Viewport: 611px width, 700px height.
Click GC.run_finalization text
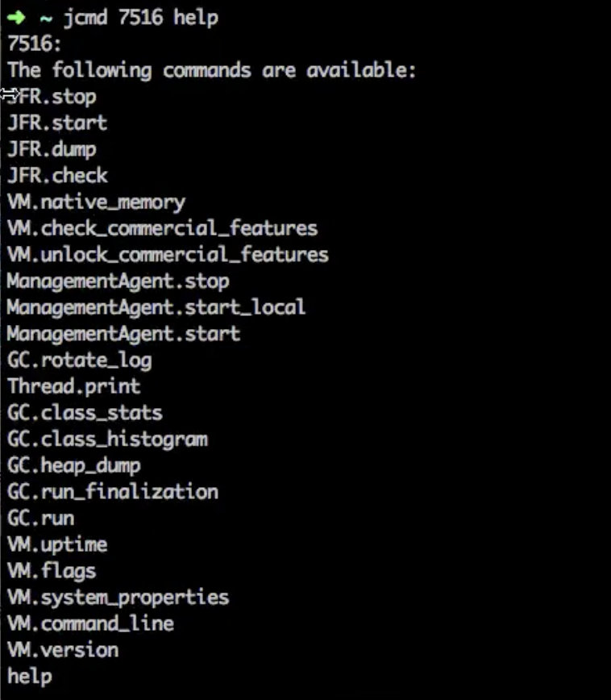113,492
